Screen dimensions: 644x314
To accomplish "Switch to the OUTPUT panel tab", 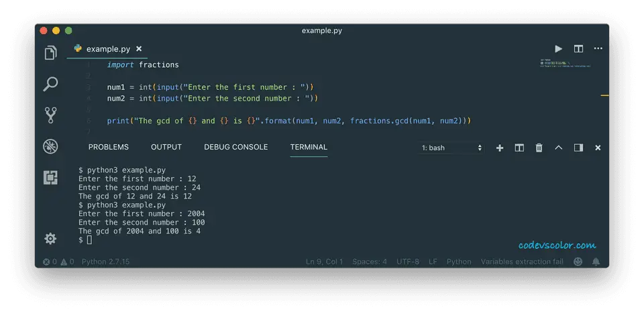I will point(166,147).
